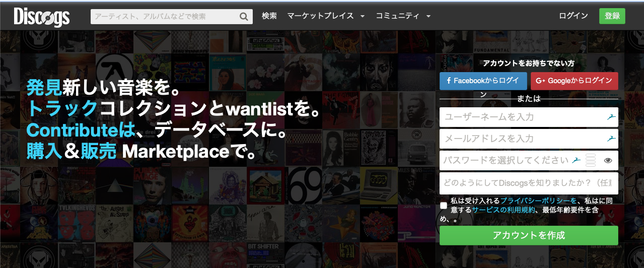Image resolution: width=644 pixels, height=268 pixels.
Task: Expand the コミュニティ dropdown menu
Action: point(403,16)
